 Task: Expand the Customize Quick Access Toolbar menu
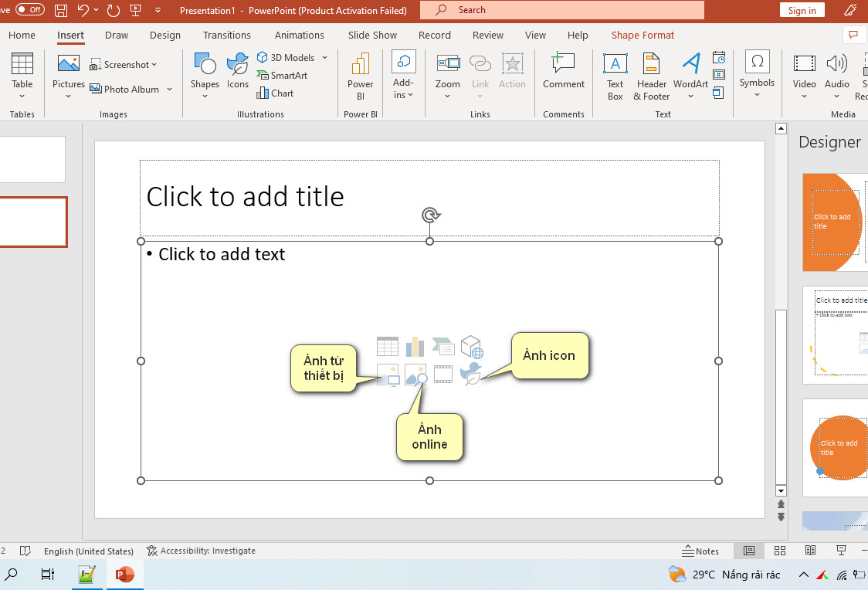point(158,10)
